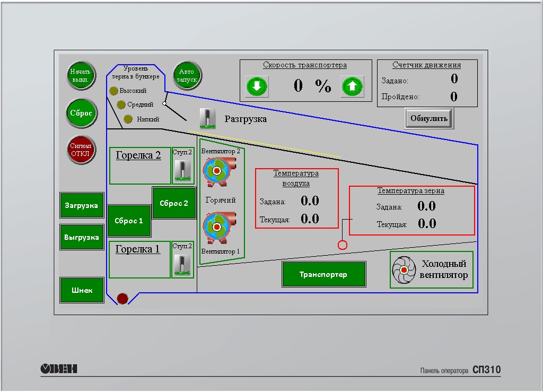Viewport: 543px width, 392px height.
Task: Click the Обнулить button
Action: pyautogui.click(x=429, y=119)
